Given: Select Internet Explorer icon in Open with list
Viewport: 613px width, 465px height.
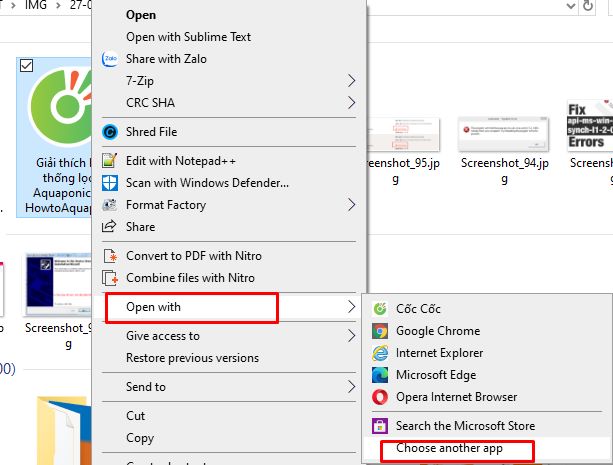Looking at the screenshot, I should 380,353.
